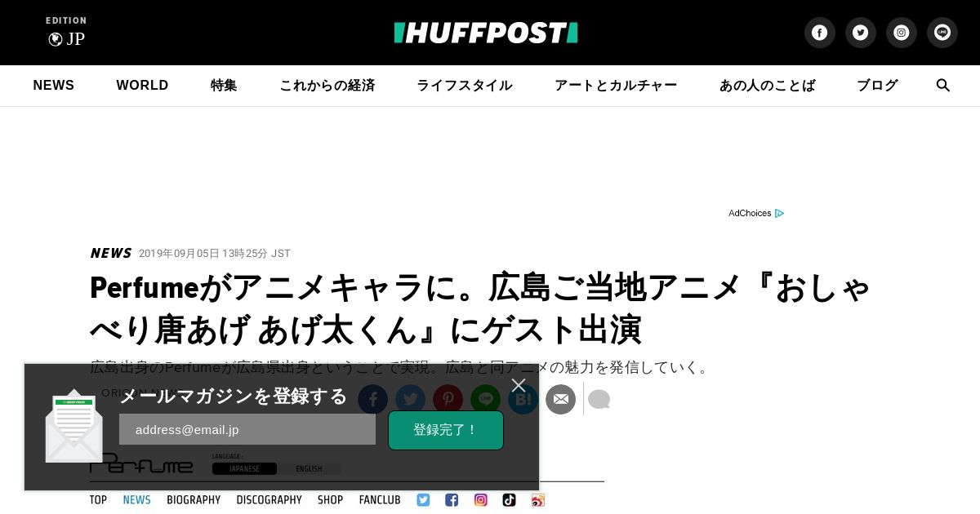
Task: Share article via Hatena bookmark button
Action: 523,400
